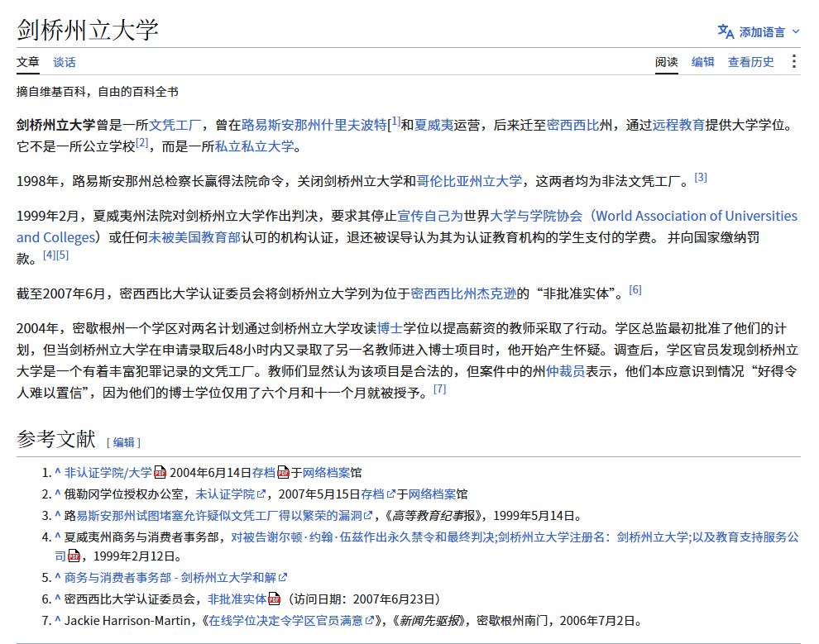The width and height of the screenshot is (819, 644).
Task: Click external-link icon after 漏洞 in reference 3
Action: (368, 515)
